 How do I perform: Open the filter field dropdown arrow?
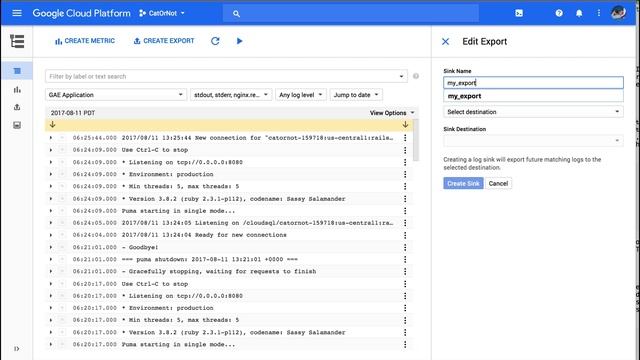point(401,76)
